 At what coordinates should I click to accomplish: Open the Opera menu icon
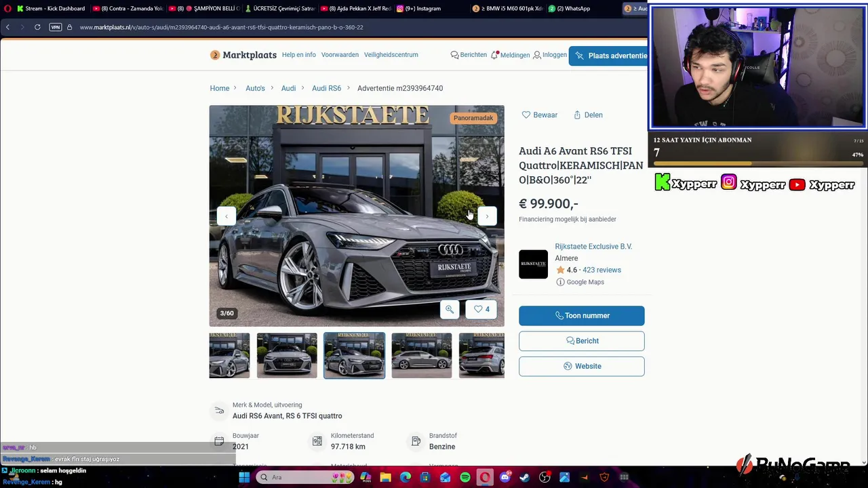point(7,8)
